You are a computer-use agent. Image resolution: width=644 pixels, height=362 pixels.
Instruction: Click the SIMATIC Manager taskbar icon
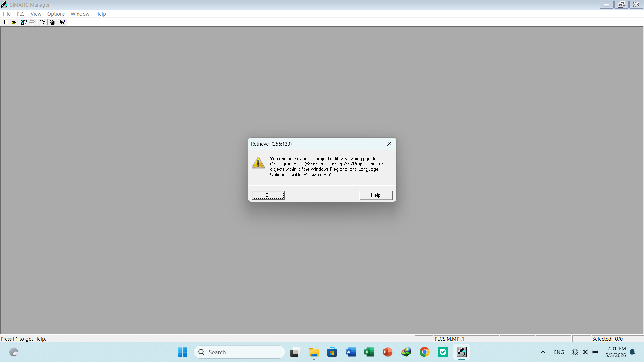click(462, 352)
